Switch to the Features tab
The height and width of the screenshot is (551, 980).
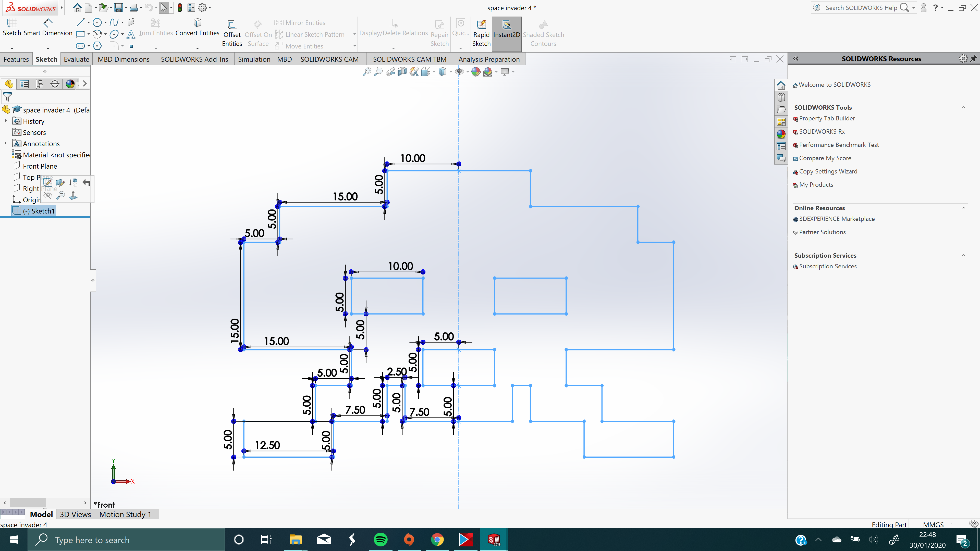pyautogui.click(x=16, y=59)
